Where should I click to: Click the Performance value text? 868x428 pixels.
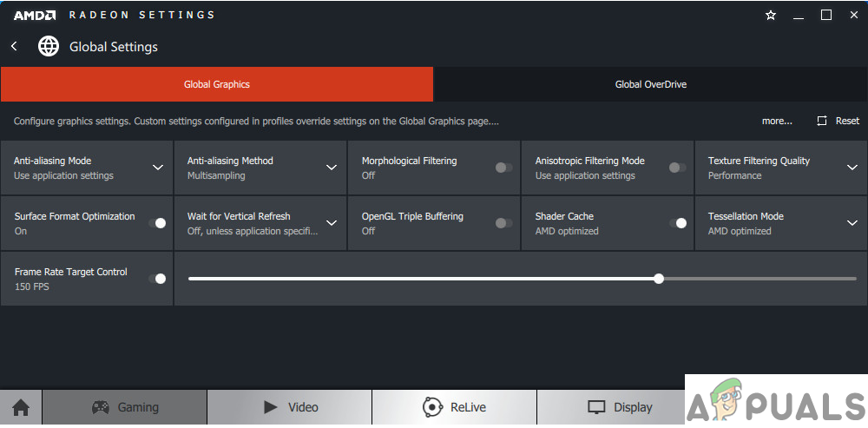(x=734, y=175)
